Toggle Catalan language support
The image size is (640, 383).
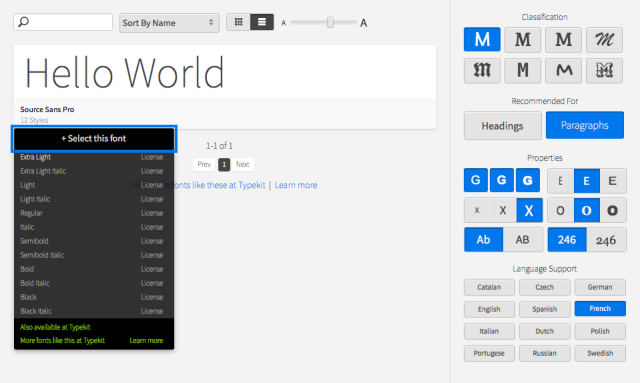click(x=489, y=287)
